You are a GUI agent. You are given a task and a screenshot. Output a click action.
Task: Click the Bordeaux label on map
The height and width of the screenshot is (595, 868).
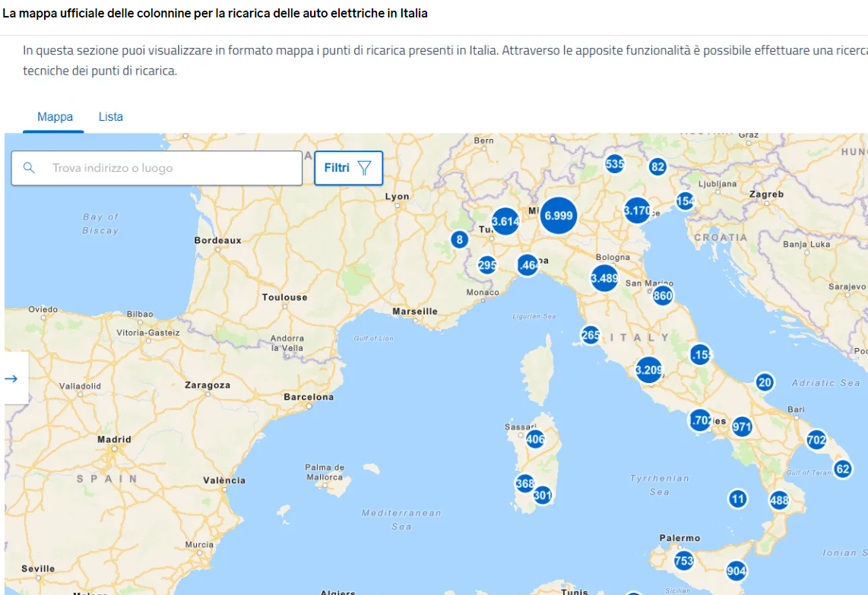(x=217, y=240)
